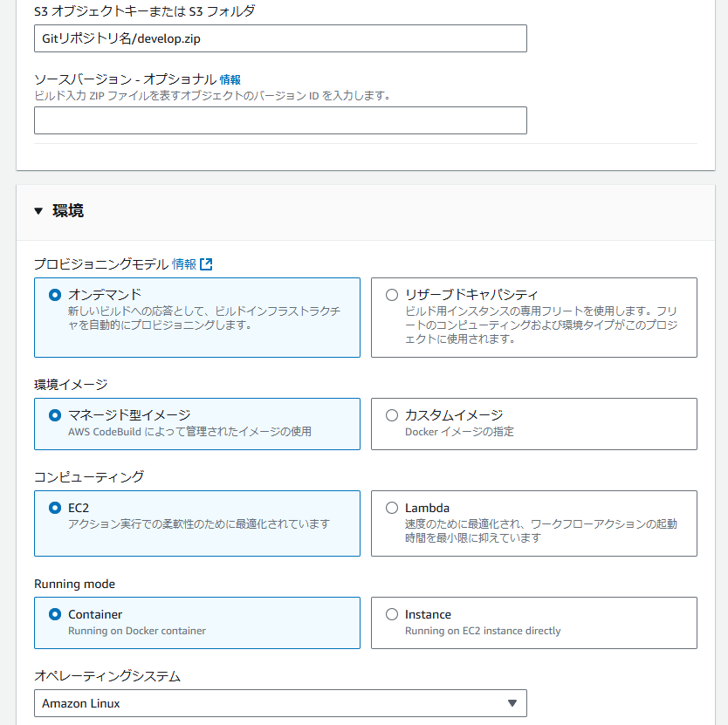Switch running mode to Instance
This screenshot has height=725, width=728.
tap(391, 614)
